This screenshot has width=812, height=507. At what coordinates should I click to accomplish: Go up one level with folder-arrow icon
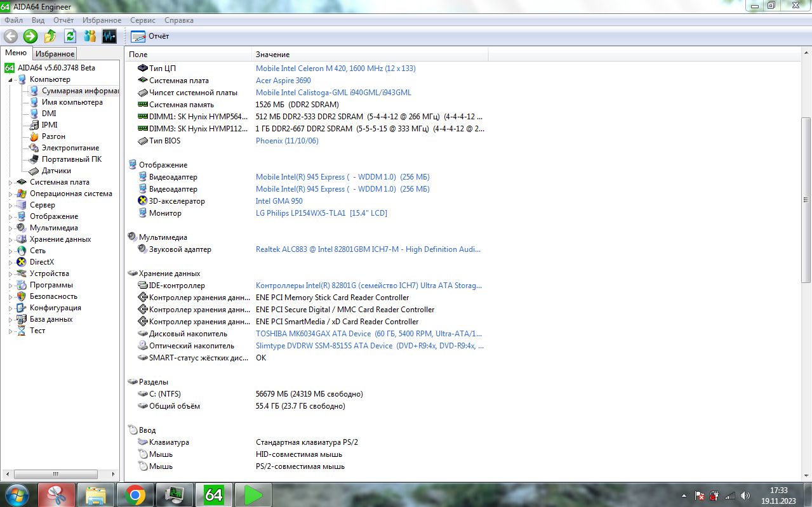click(50, 36)
